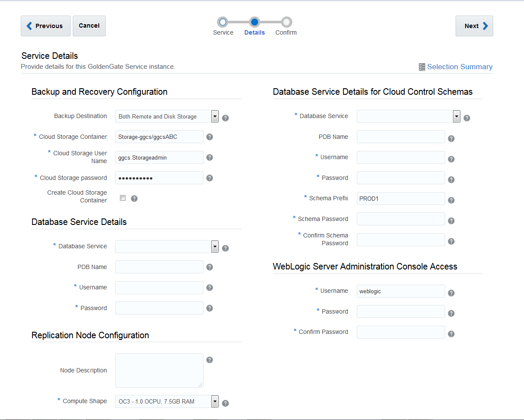Viewport: 524px width, 420px height.
Task: Click the Selection Summary grid icon
Action: [x=422, y=67]
